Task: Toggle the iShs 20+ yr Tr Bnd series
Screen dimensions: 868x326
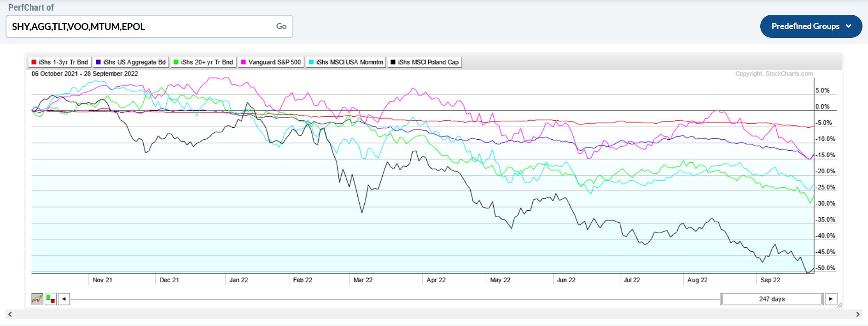Action: 203,62
